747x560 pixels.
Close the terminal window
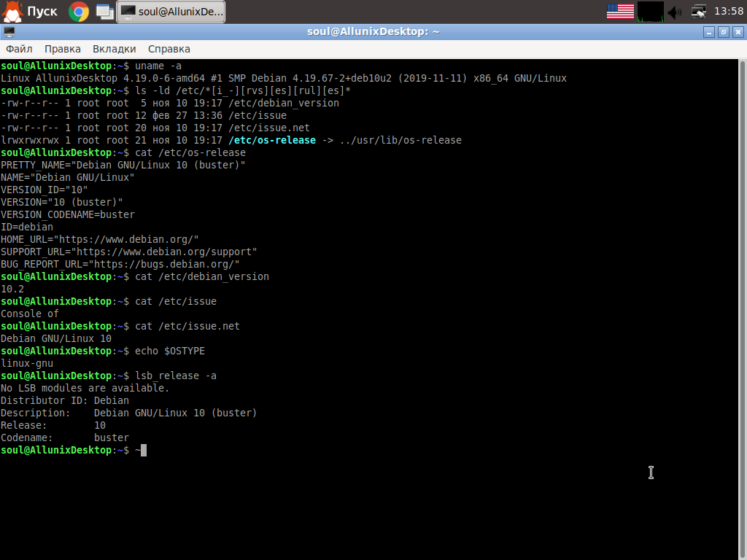point(738,32)
